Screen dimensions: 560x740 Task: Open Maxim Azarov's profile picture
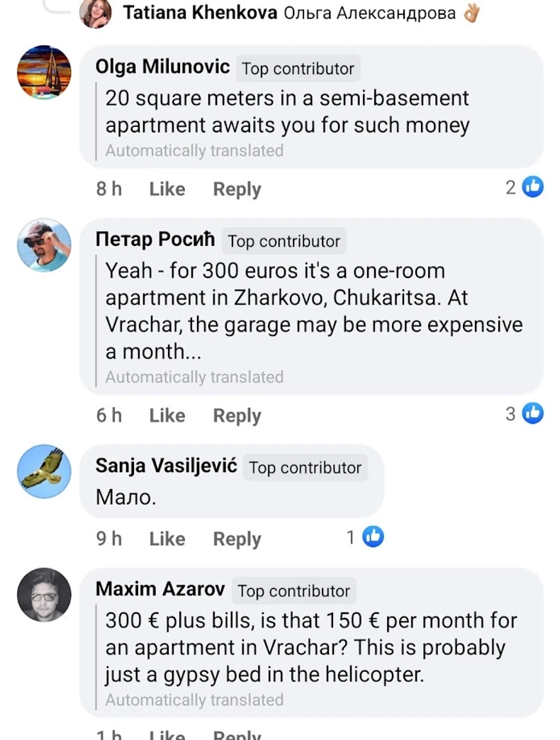point(44,595)
